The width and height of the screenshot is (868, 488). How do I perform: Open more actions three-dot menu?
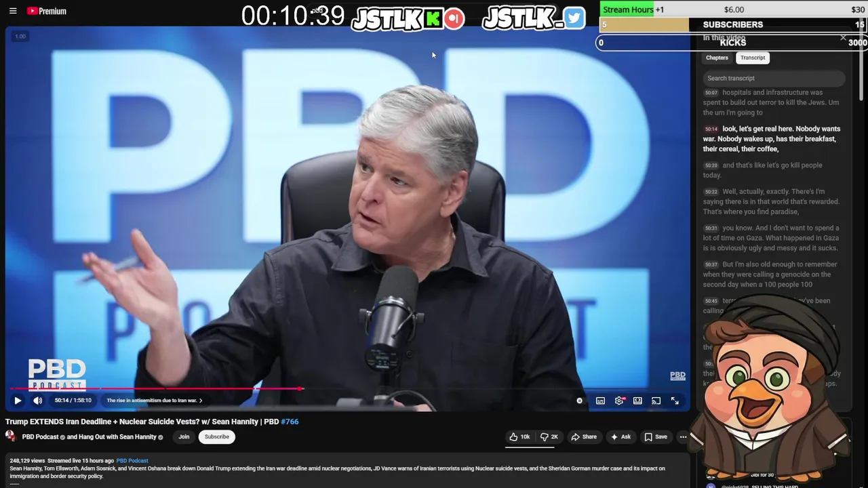683,437
